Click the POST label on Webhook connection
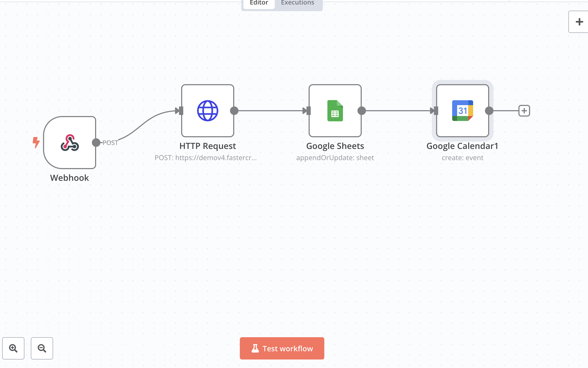588x368 pixels. [x=110, y=143]
